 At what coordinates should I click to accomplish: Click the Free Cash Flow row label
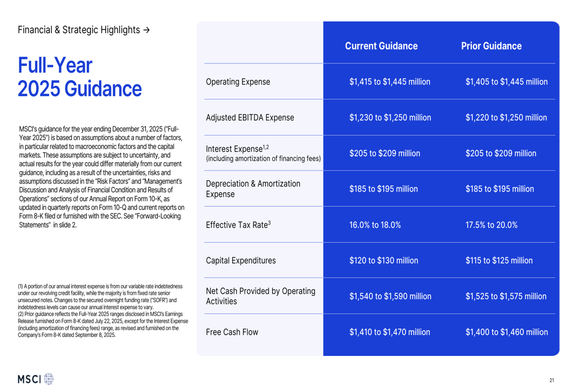(232, 332)
